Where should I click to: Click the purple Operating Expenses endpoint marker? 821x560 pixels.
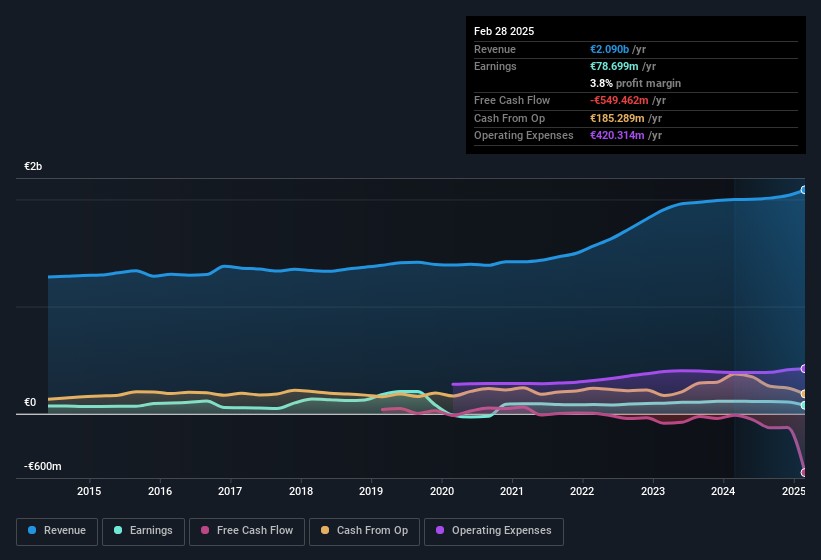pos(804,369)
